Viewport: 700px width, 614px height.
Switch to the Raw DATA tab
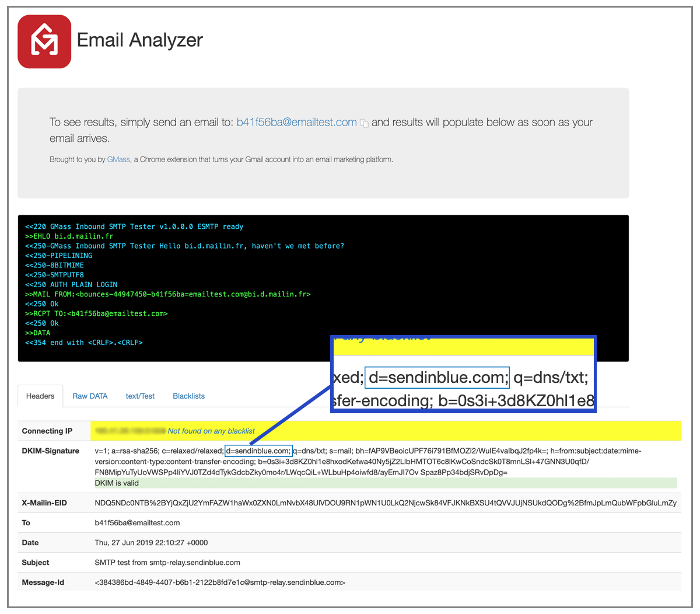pos(90,396)
